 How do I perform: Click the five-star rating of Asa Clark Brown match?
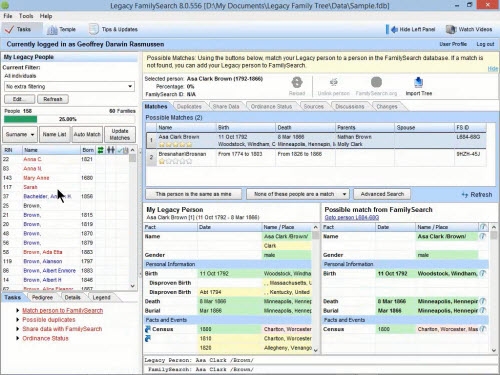coord(175,144)
